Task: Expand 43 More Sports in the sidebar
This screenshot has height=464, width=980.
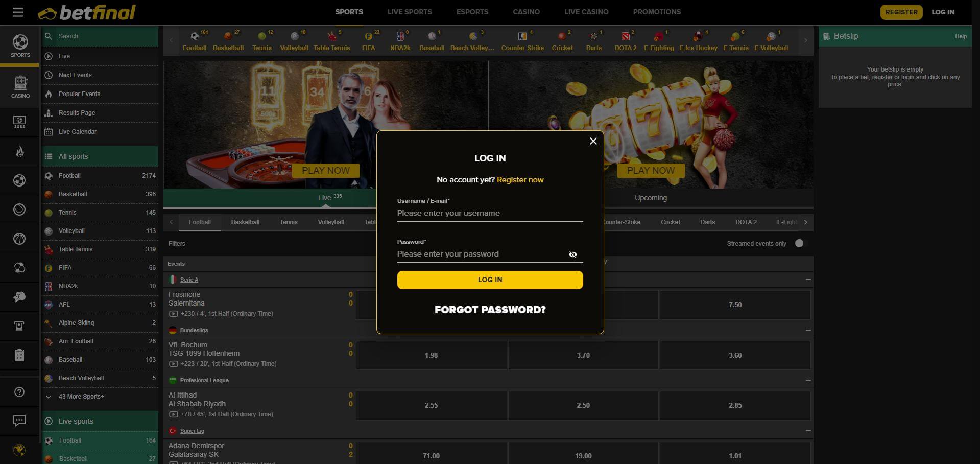Action: coord(82,396)
